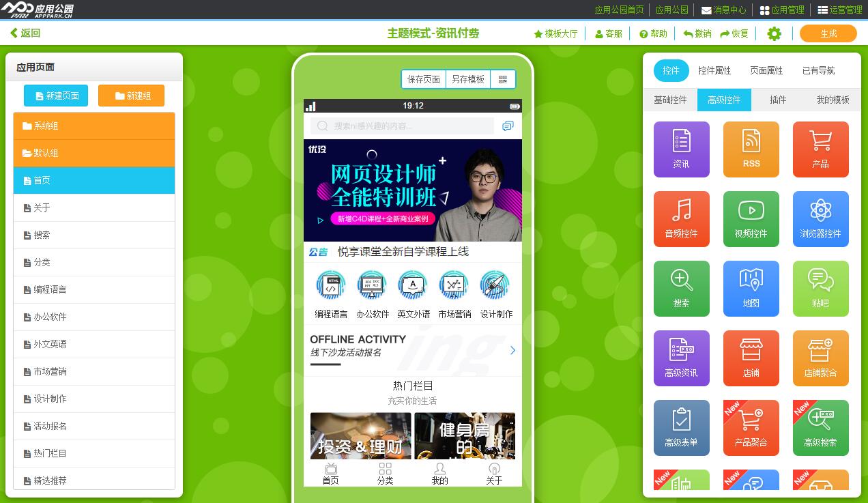Select the 浏览器控件 browser control
Viewport: 868px width, 503px height.
coord(820,218)
